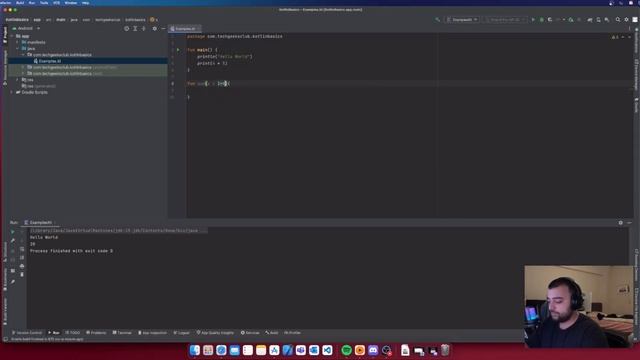Image resolution: width=640 pixels, height=360 pixels.
Task: Collapse the java folder
Action: click(17, 49)
